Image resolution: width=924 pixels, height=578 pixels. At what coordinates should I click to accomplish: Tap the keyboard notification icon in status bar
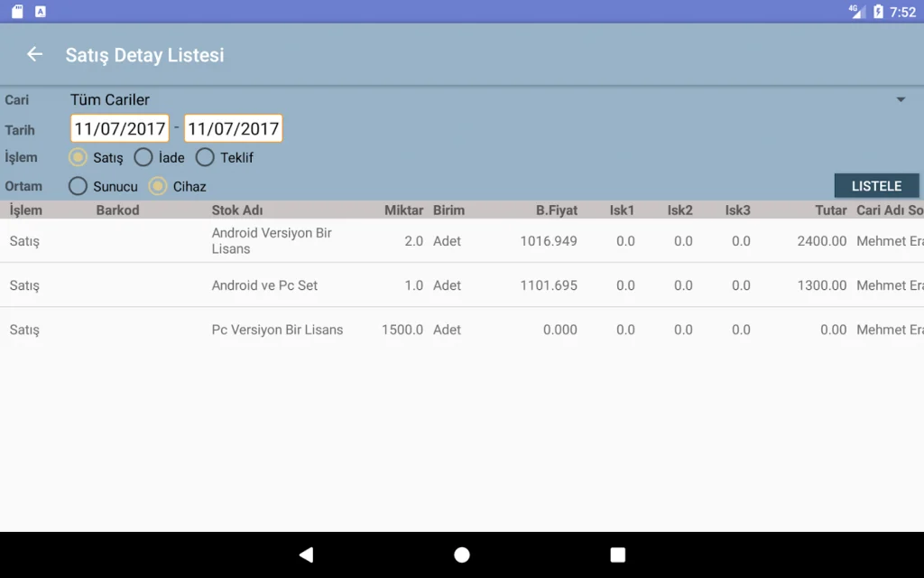(x=41, y=12)
